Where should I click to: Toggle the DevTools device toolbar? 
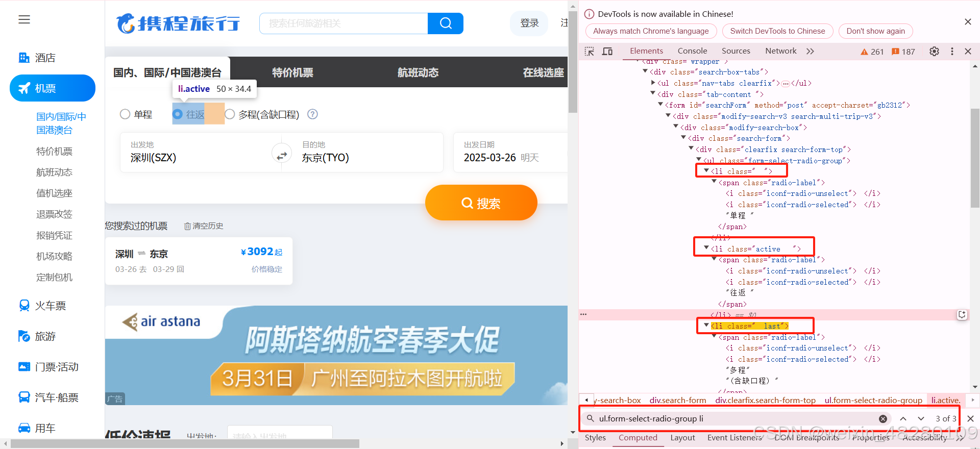tap(607, 51)
